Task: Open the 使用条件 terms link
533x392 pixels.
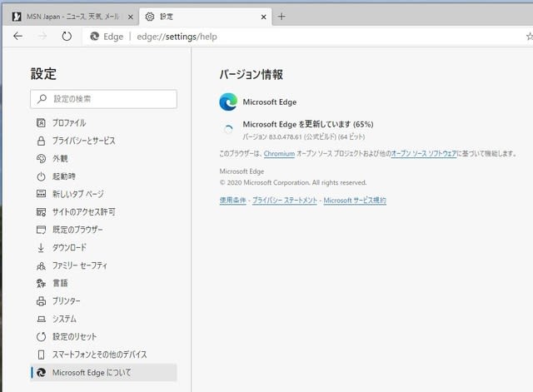Action: click(x=232, y=200)
